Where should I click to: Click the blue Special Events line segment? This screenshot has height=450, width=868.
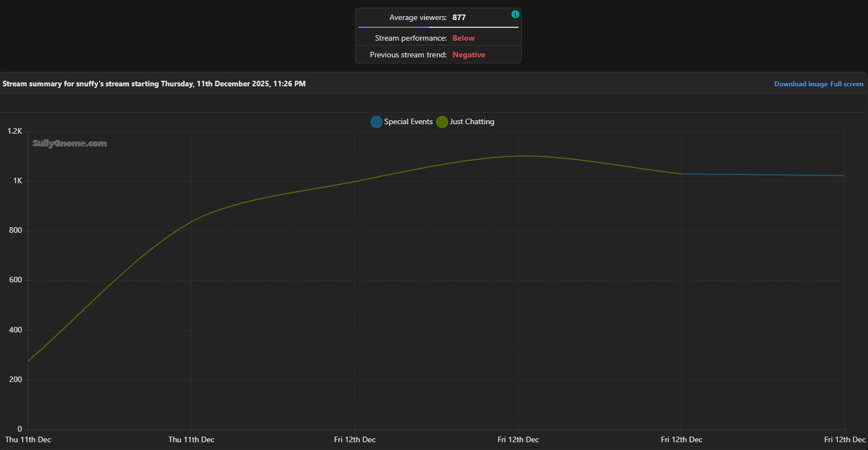click(762, 175)
